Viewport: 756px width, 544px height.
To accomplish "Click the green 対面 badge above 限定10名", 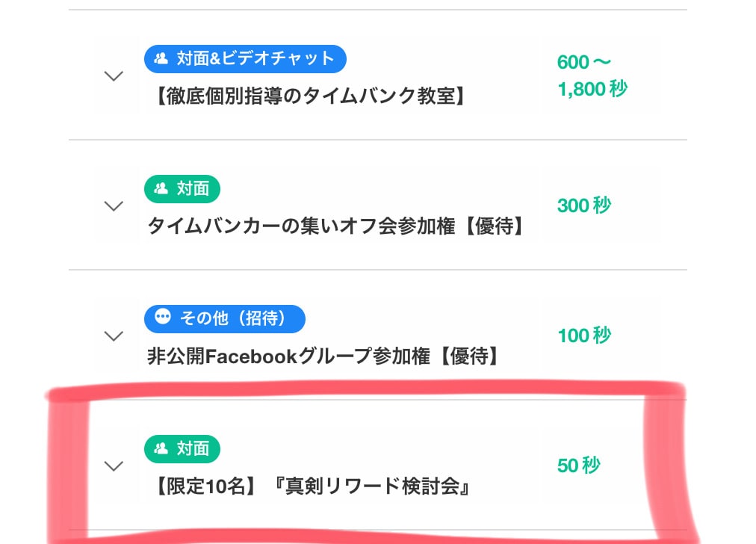I will (182, 449).
